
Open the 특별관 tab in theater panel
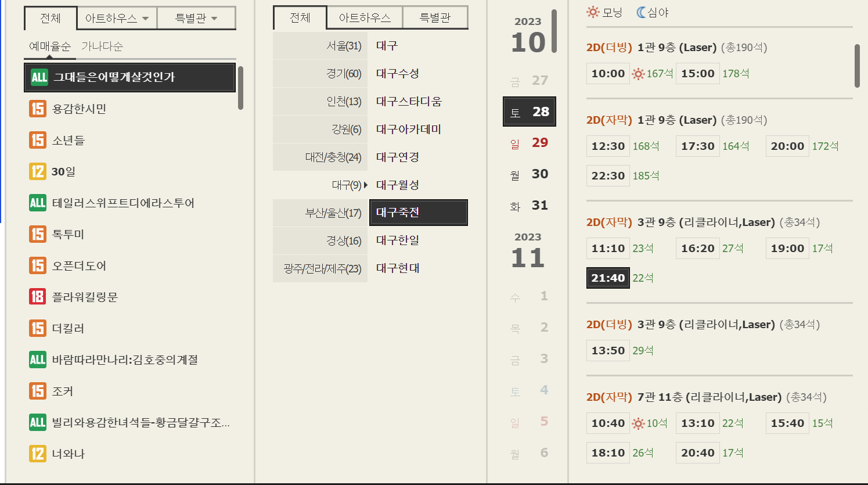[x=435, y=17]
